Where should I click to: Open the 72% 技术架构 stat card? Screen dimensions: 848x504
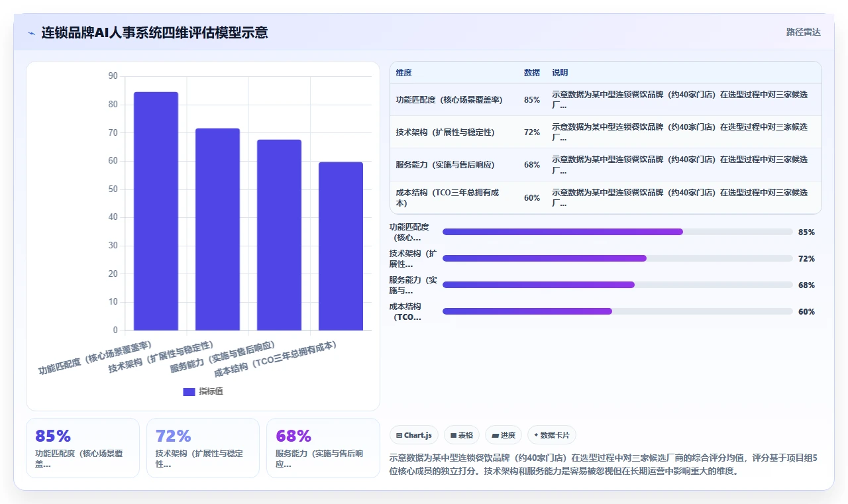(203, 448)
